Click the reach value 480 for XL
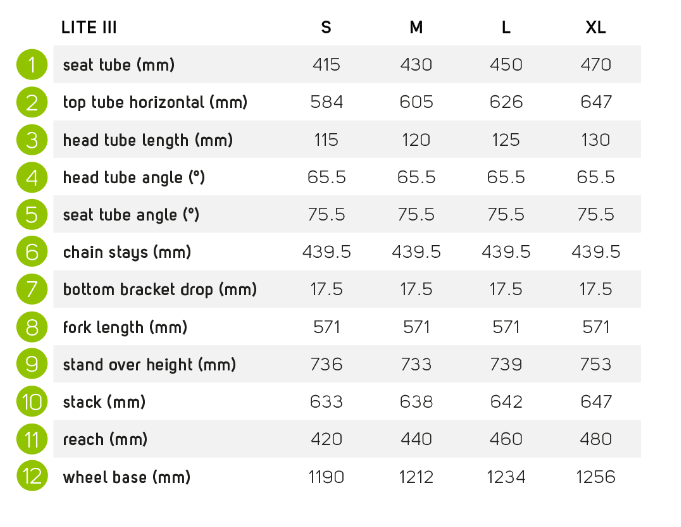 coord(595,439)
